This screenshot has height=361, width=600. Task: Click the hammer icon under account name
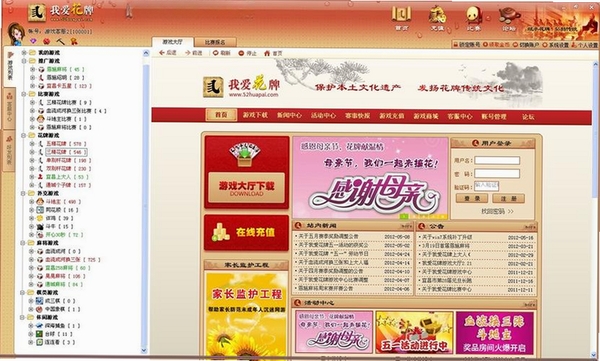pos(60,41)
